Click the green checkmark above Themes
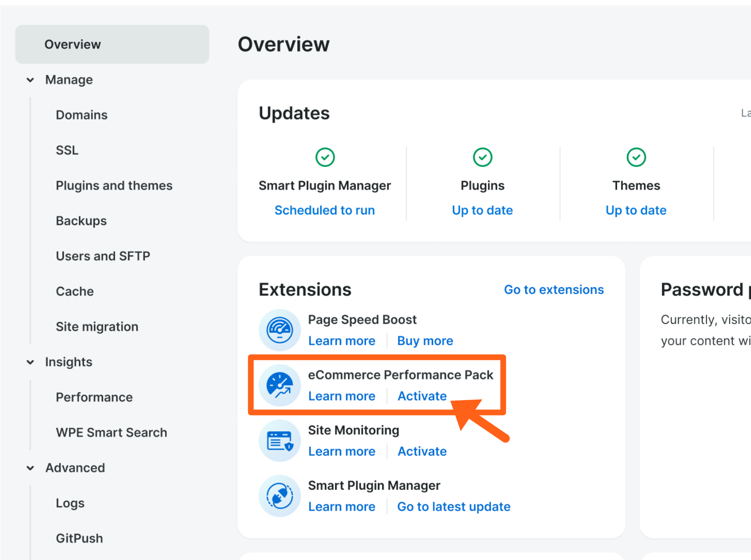Viewport: 751px width, 560px height. (x=636, y=157)
